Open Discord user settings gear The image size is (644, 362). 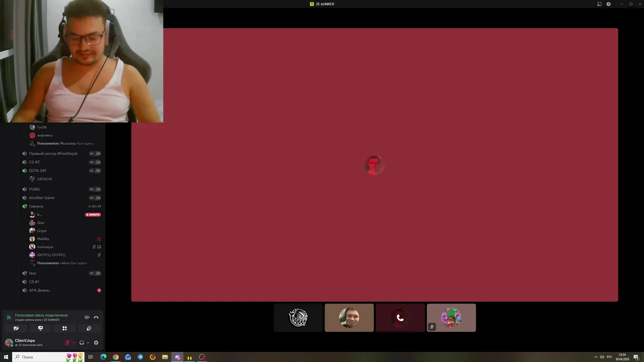pyautogui.click(x=96, y=343)
